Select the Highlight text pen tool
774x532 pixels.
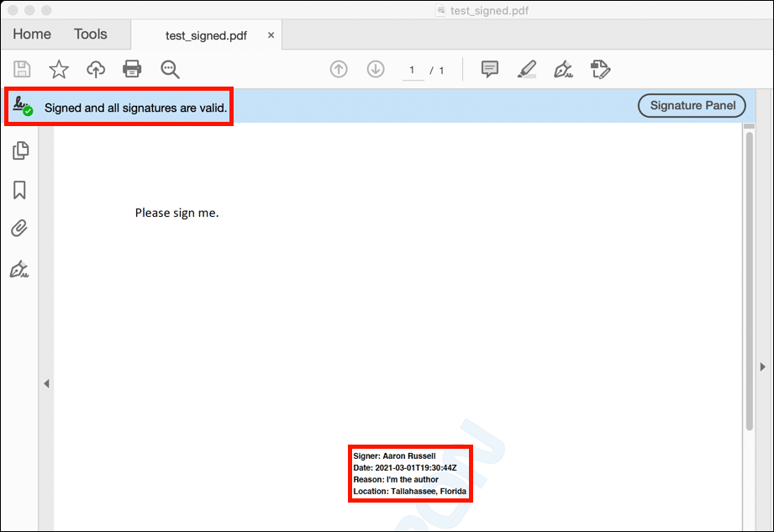(x=527, y=69)
